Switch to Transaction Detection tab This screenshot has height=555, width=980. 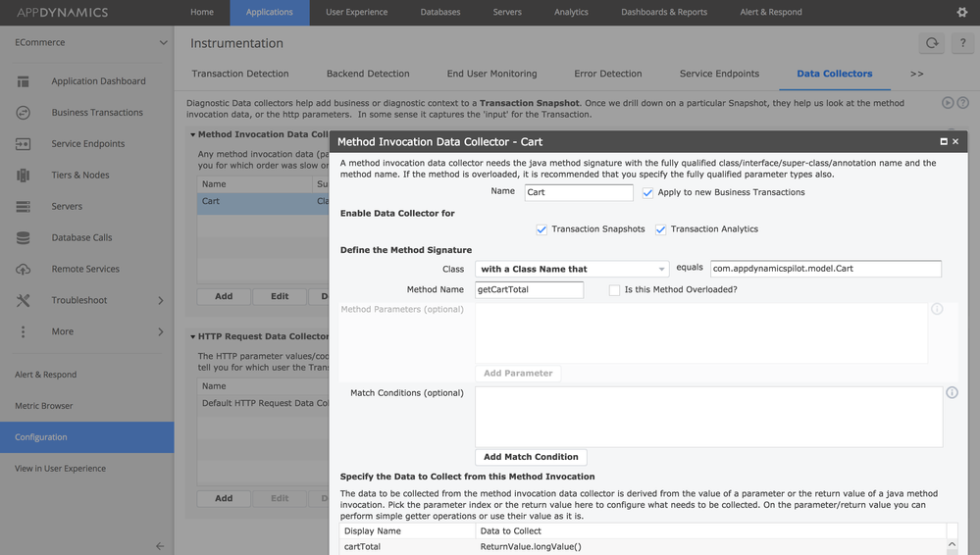point(240,74)
